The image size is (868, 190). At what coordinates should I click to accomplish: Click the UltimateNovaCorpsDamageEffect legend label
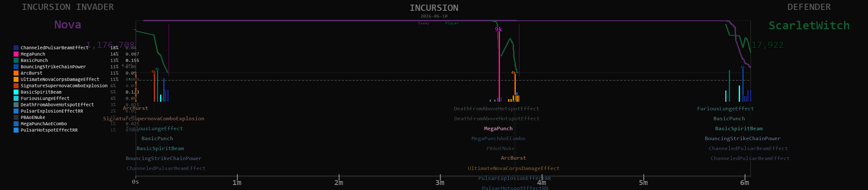(x=60, y=79)
